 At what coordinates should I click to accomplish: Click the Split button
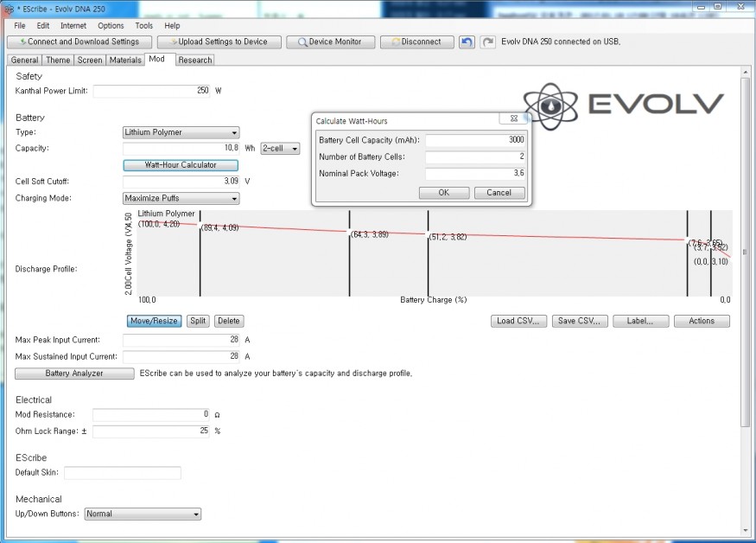198,321
